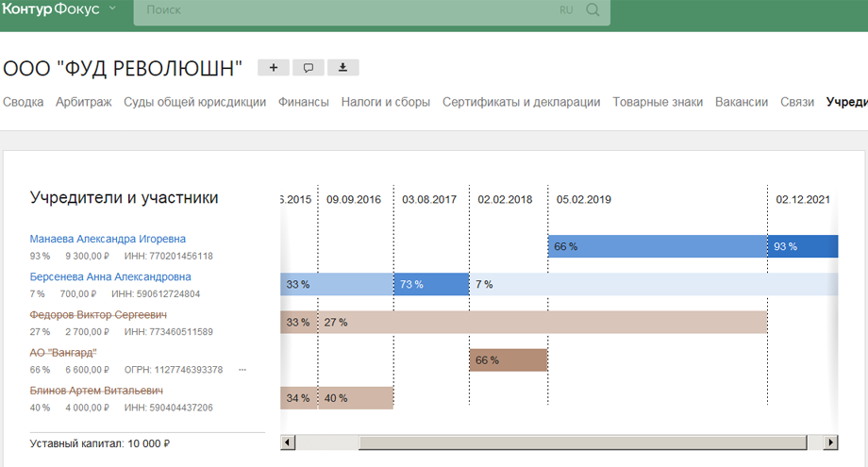Click the 9 300,00 ₽ share value
Viewport: 868px width, 467px height.
pos(87,257)
